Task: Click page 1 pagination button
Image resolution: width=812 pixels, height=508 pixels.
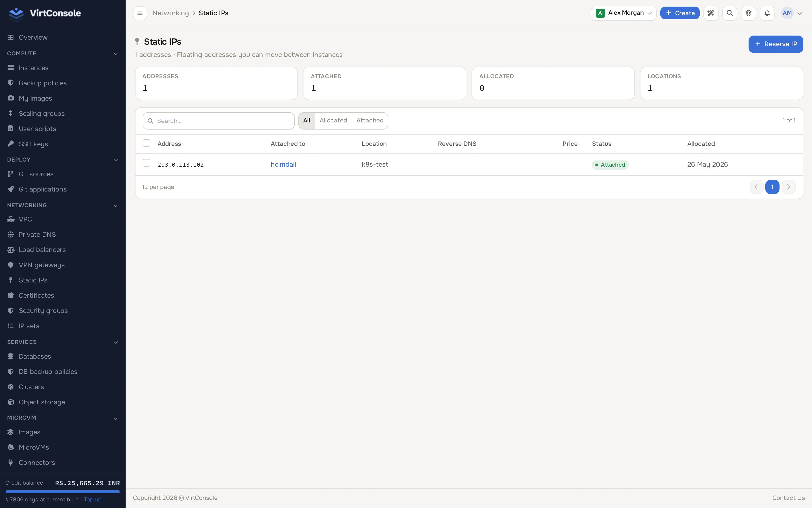Action: 772,187
